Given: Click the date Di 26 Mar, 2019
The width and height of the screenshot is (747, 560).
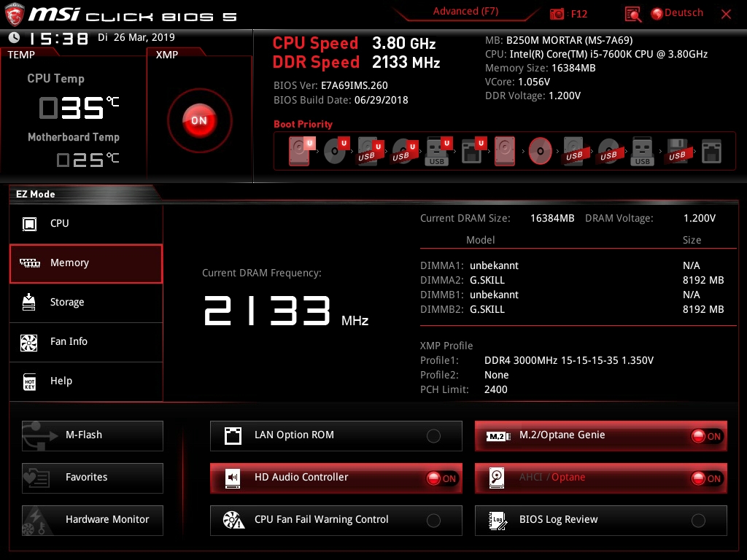Looking at the screenshot, I should 136,37.
